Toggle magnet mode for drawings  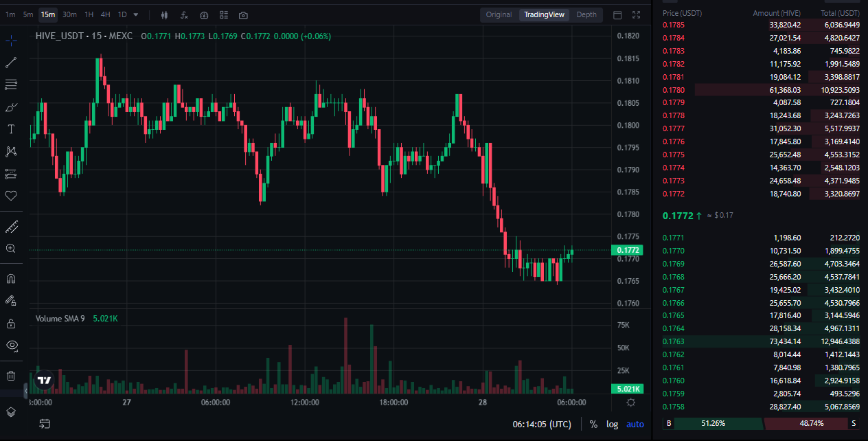(11, 279)
